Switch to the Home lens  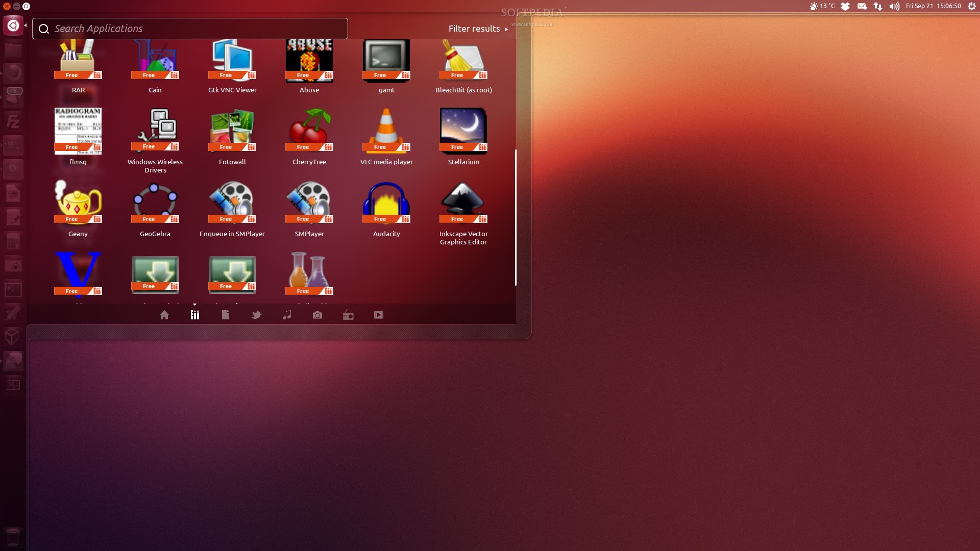point(164,315)
